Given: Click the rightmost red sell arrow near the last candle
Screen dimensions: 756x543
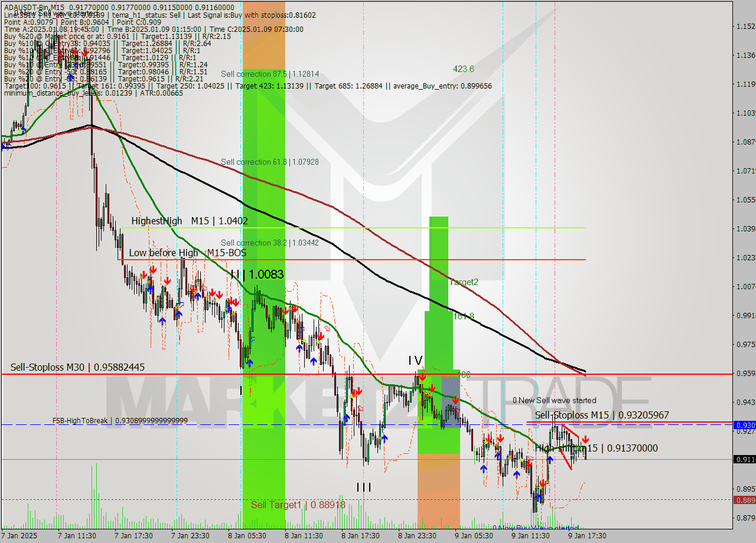Looking at the screenshot, I should coord(585,440).
